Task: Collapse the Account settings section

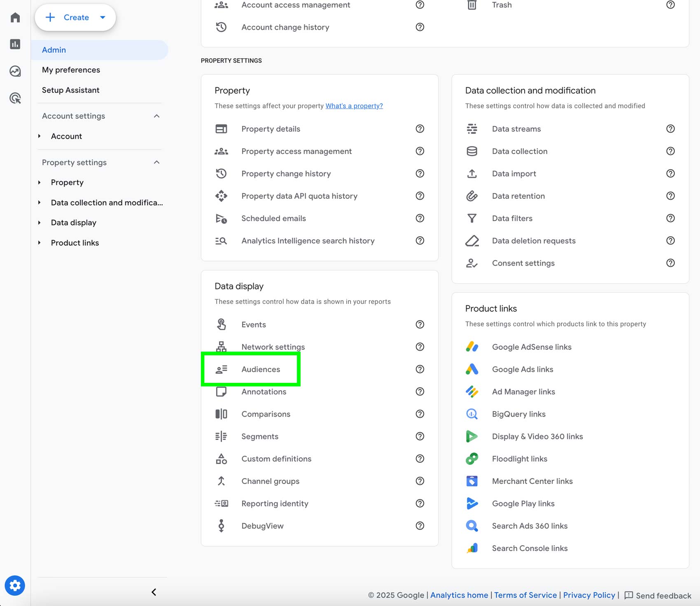Action: click(156, 116)
